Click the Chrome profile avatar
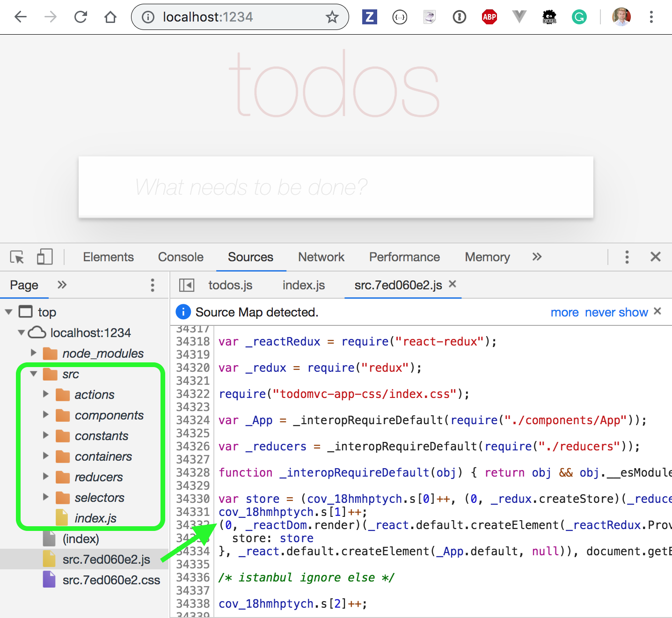Screen dimensions: 672x618 pyautogui.click(x=621, y=17)
